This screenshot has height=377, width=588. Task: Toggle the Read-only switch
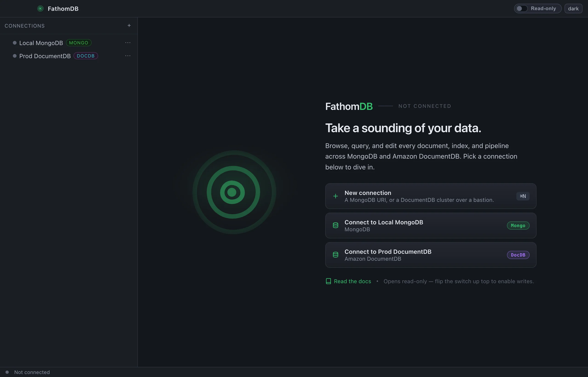coord(521,9)
